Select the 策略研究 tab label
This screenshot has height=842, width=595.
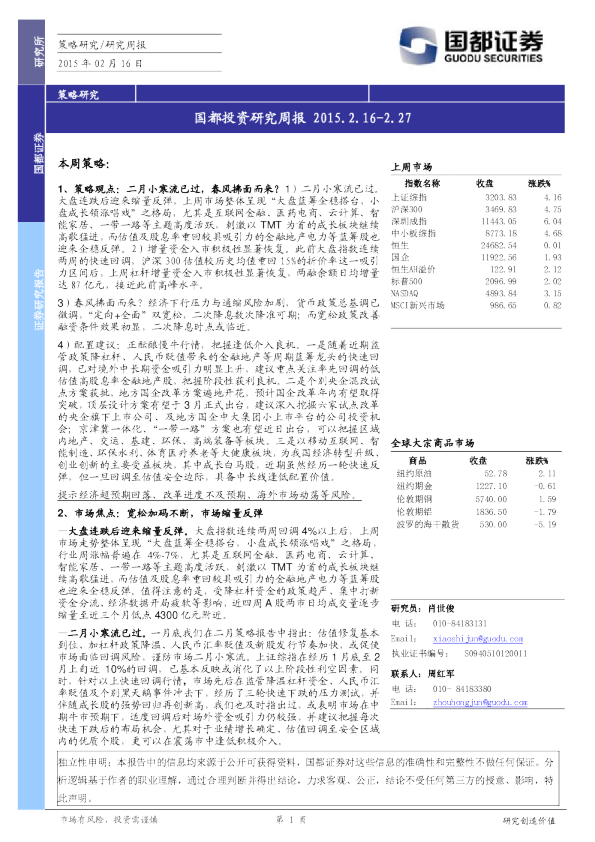pyautogui.click(x=78, y=95)
